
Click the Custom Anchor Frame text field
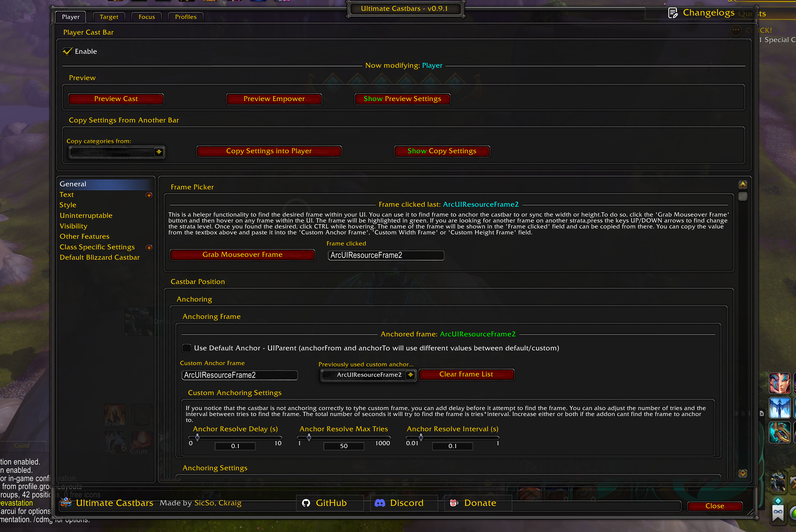pos(239,375)
